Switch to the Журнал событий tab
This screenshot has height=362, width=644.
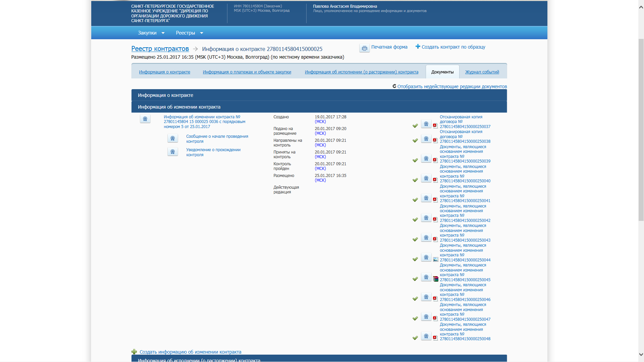click(482, 72)
